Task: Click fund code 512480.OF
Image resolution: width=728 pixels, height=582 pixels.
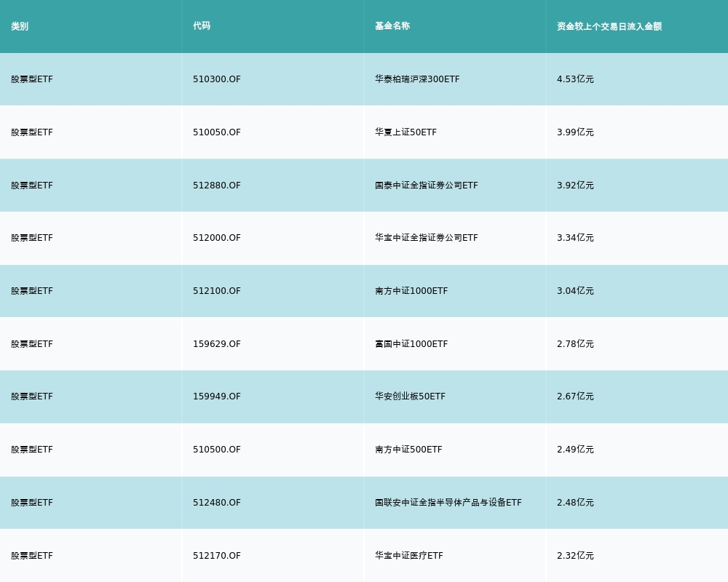Action: [x=217, y=503]
